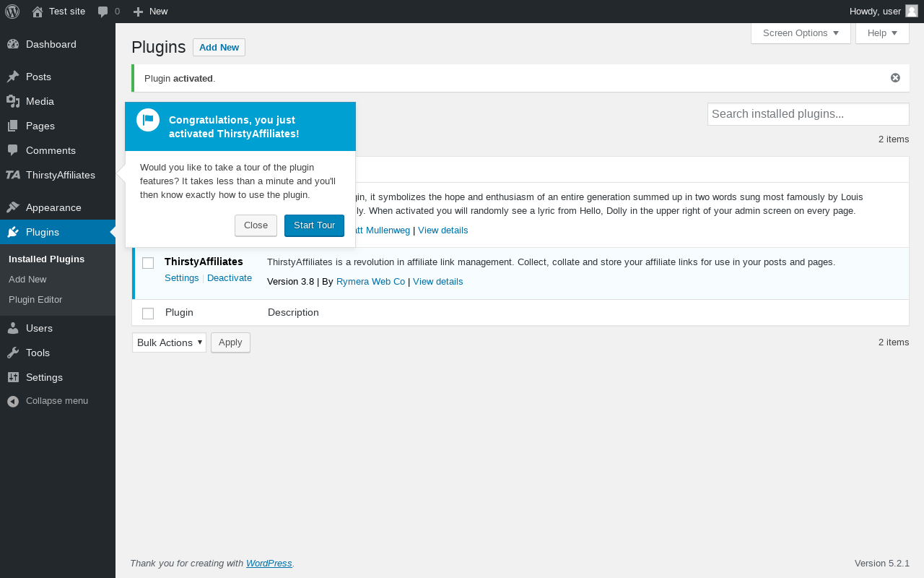924x578 pixels.
Task: Click the home icon beside Test site
Action: click(x=38, y=12)
